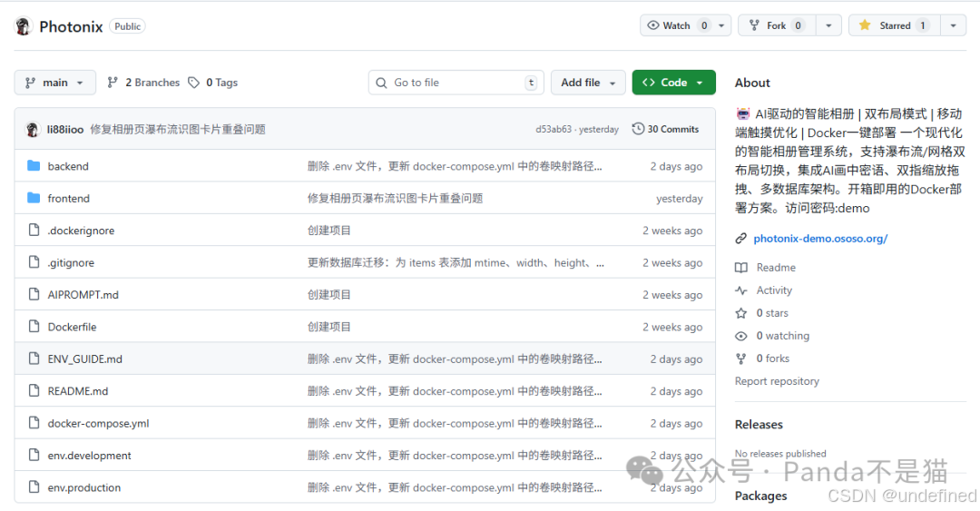The width and height of the screenshot is (980, 511).
Task: Click the li88iioo username link
Action: coord(65,130)
